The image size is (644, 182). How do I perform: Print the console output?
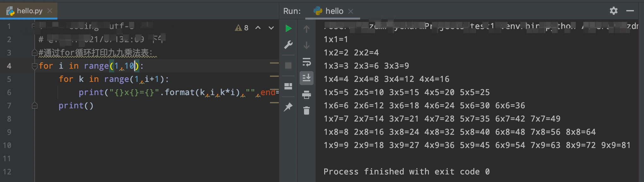tap(307, 94)
